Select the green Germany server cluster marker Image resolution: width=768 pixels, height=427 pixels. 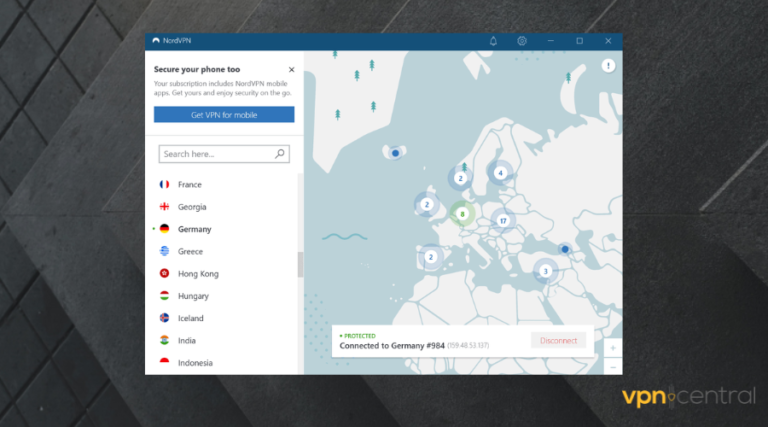point(461,213)
